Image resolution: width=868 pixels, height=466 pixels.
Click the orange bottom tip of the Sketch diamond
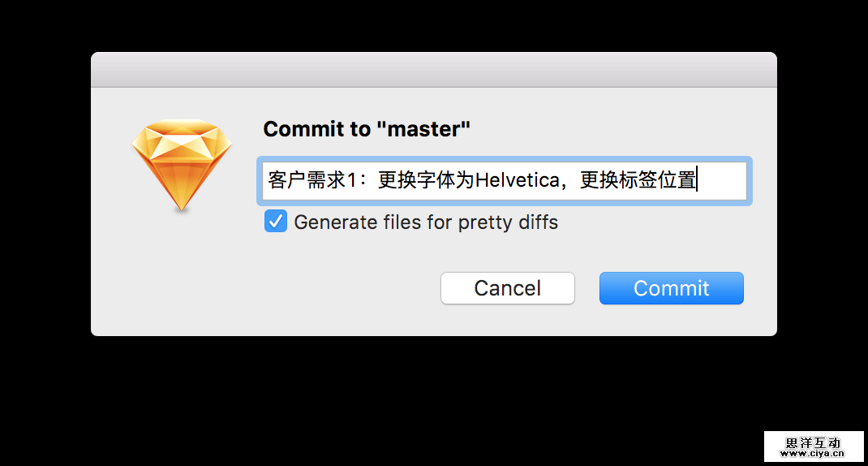(x=182, y=209)
